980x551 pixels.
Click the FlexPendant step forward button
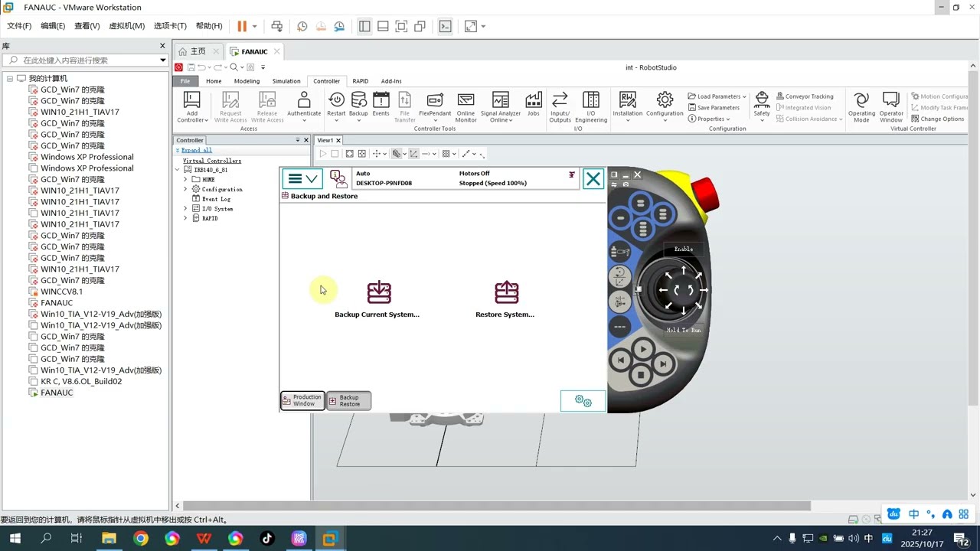[664, 363]
